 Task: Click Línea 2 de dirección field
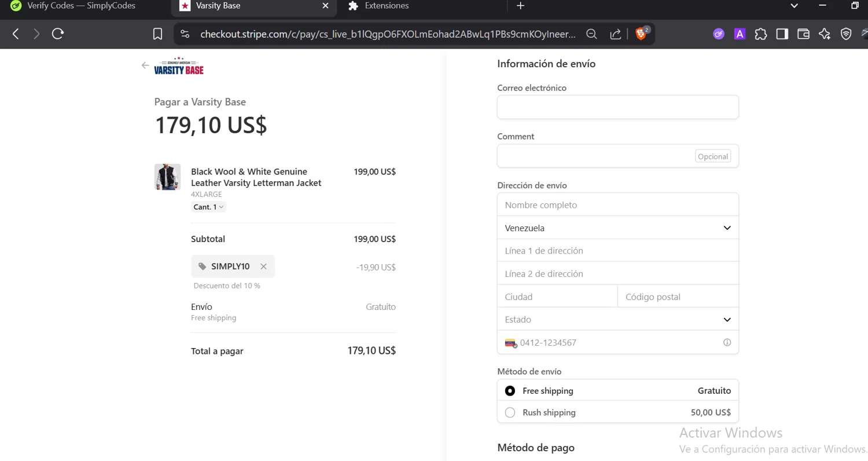point(617,273)
